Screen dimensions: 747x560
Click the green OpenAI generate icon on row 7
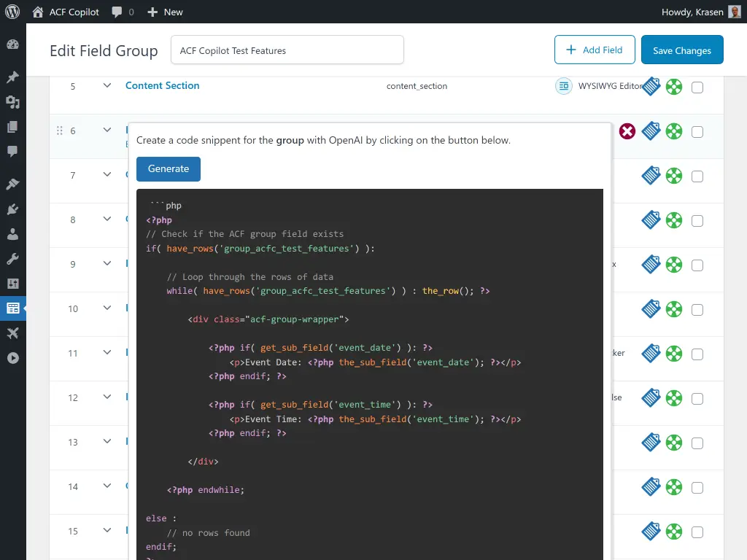point(673,176)
